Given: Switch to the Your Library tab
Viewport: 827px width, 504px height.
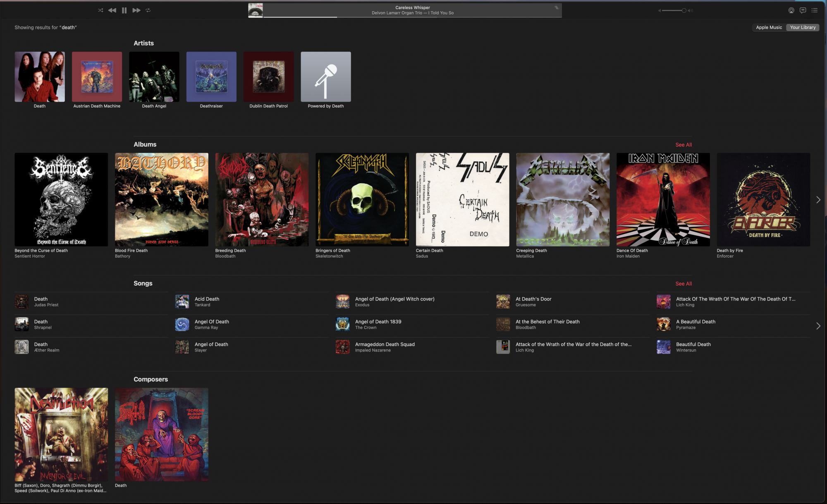Looking at the screenshot, I should (x=803, y=27).
